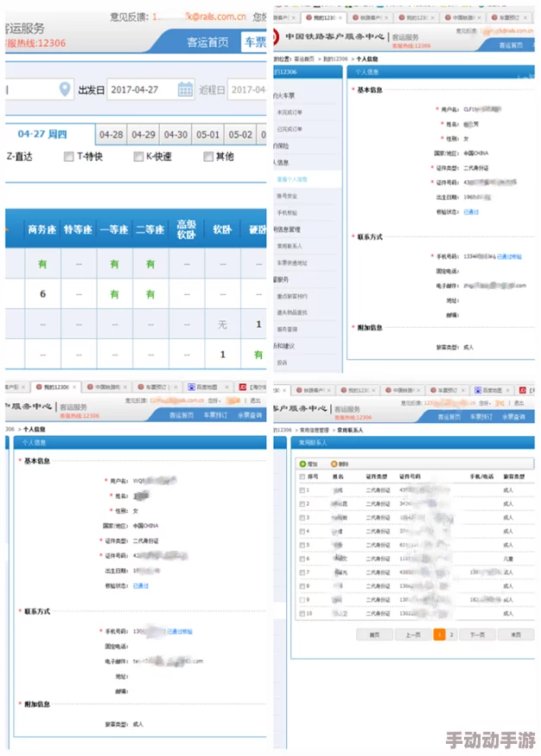Open 投诉 in the CLF page sidebar
The image size is (541, 756).
pyautogui.click(x=283, y=362)
